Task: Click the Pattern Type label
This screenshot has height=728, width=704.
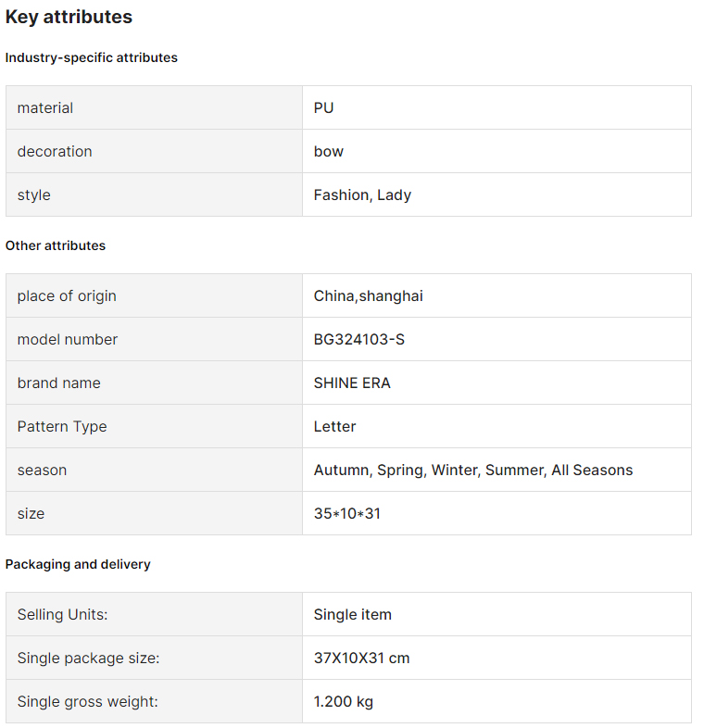Action: click(x=62, y=427)
